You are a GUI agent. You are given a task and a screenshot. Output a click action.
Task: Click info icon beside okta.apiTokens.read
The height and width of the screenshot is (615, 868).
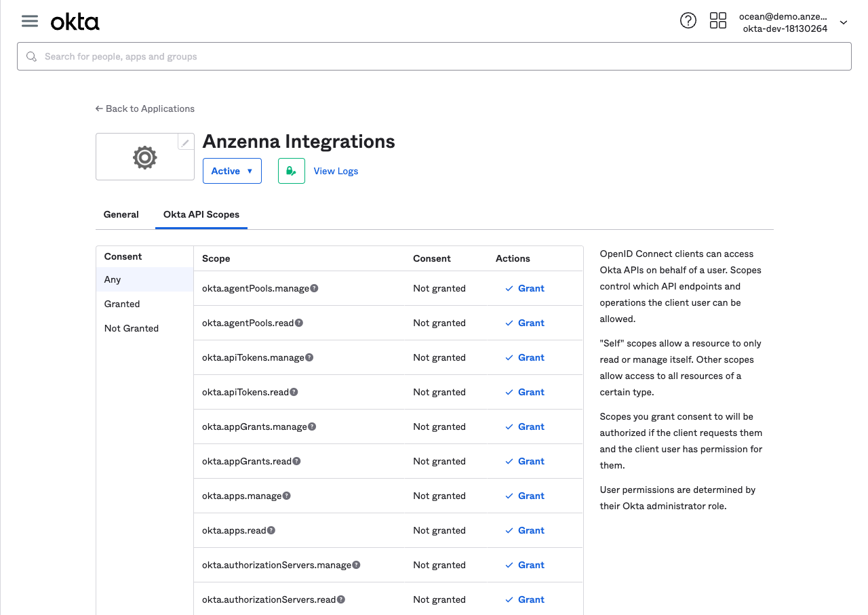[294, 392]
